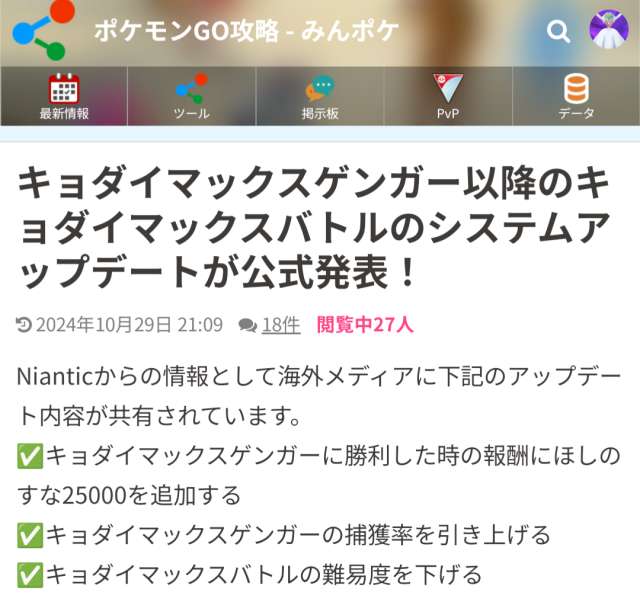The width and height of the screenshot is (640, 605).
Task: Open the 18件 comments link
Action: tap(281, 325)
